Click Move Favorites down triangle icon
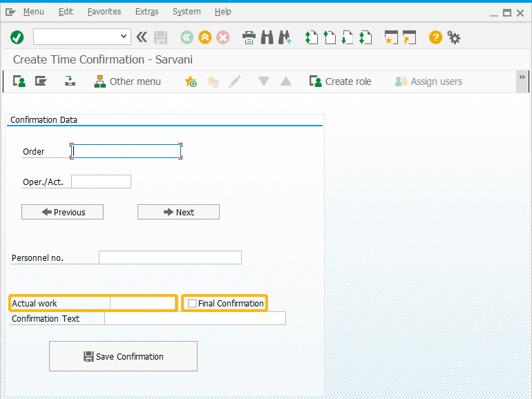Viewport: 532px width, 399px height. [x=264, y=81]
